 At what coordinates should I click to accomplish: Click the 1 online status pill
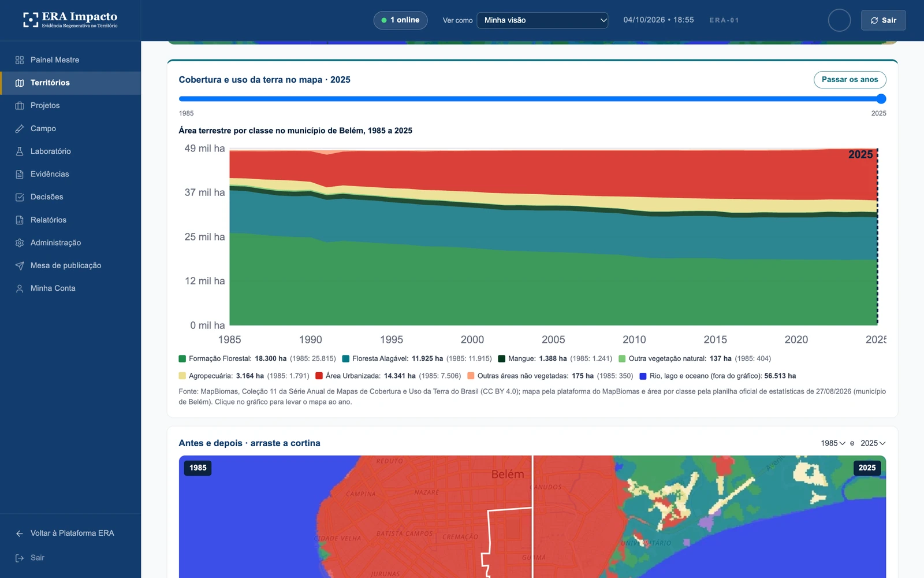(x=400, y=20)
